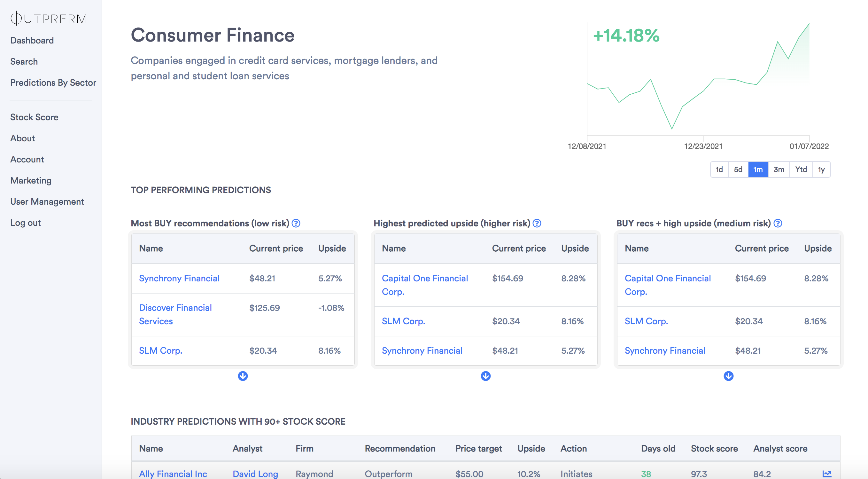Open Capital One Financial Corp. in medium risk table
The width and height of the screenshot is (868, 479).
click(x=668, y=285)
